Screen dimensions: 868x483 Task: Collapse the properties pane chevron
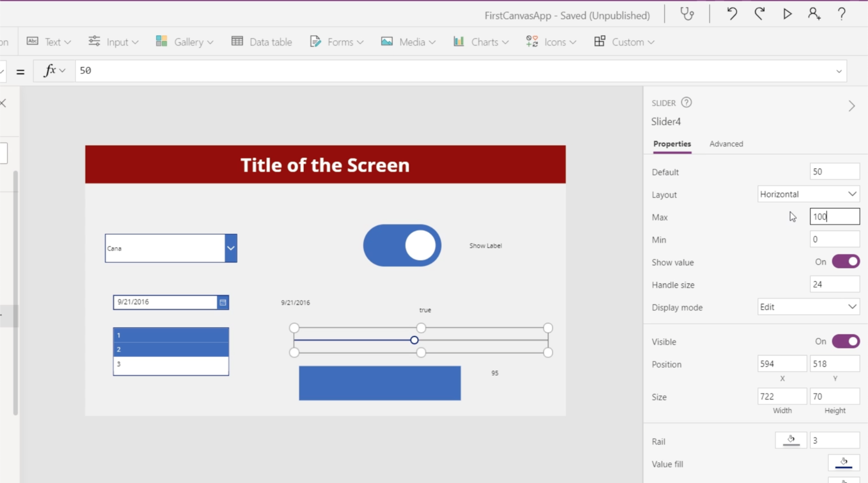(x=851, y=106)
